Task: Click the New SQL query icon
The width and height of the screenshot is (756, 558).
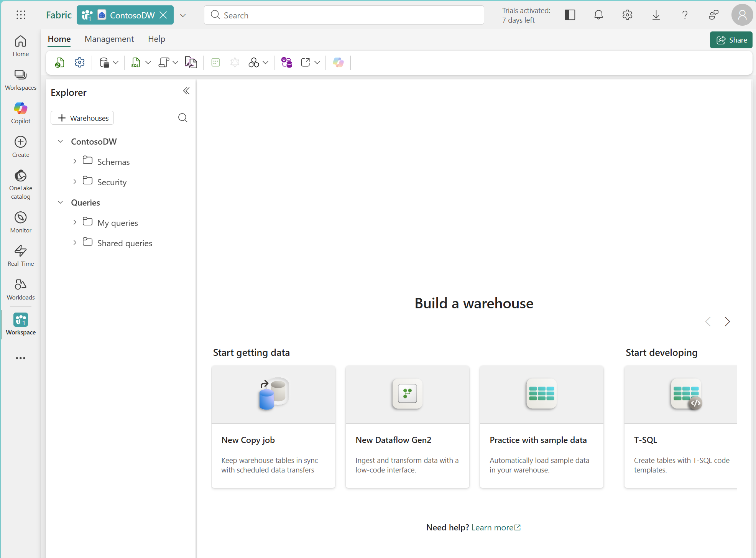Action: pyautogui.click(x=136, y=63)
